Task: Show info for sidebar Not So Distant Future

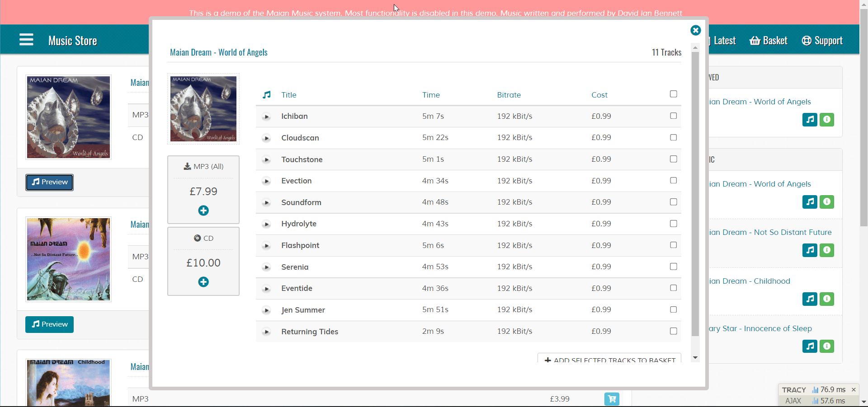Action: pyautogui.click(x=827, y=250)
